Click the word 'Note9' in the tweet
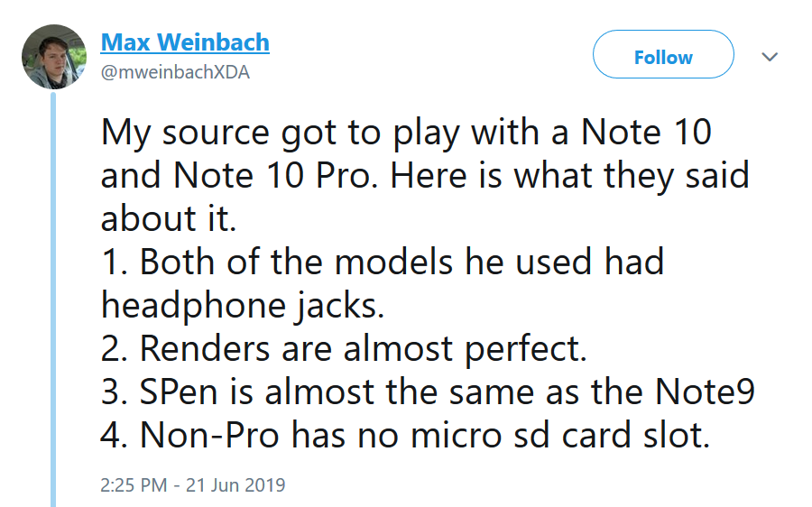Image resolution: width=812 pixels, height=507 pixels. click(x=705, y=391)
